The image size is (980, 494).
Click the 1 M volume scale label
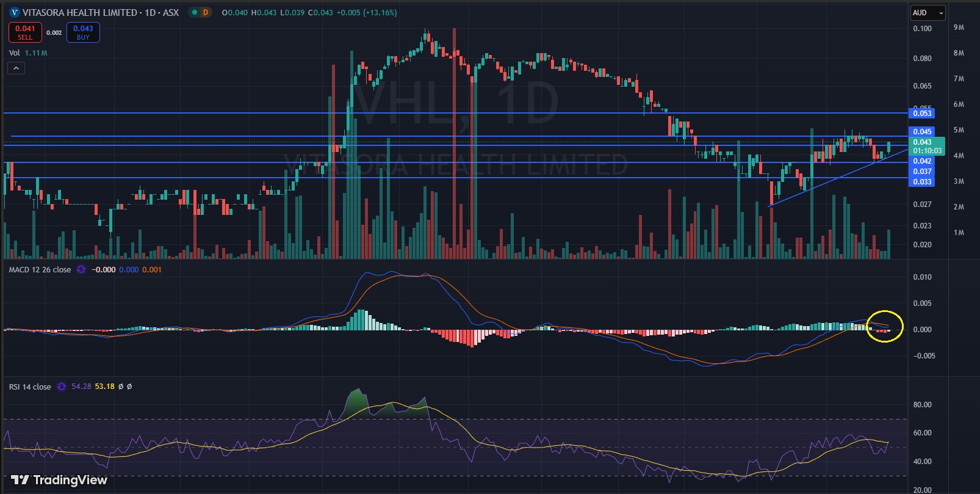click(959, 233)
